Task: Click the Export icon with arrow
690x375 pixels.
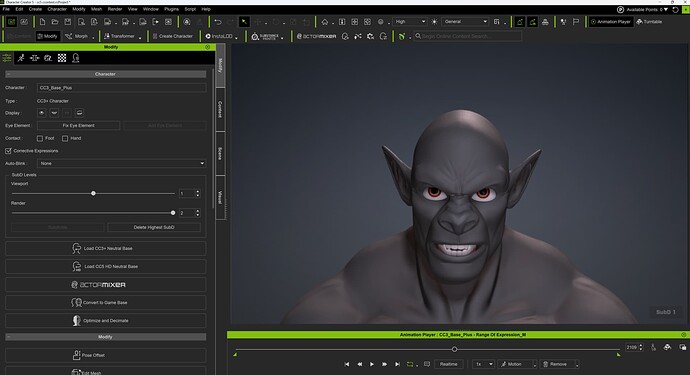Action: [x=155, y=22]
